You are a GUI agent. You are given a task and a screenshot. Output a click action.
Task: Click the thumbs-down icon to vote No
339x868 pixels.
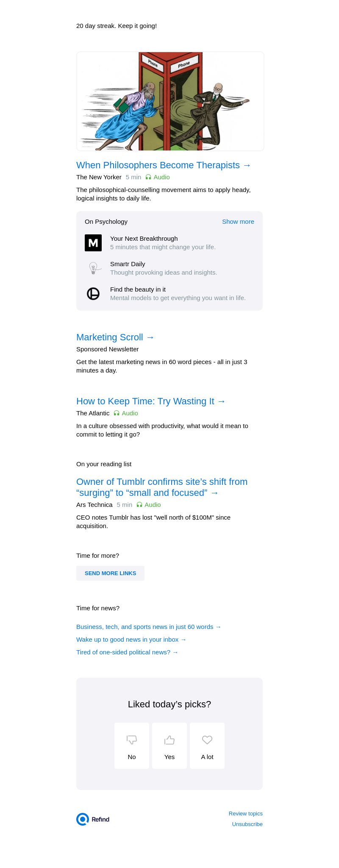[x=132, y=740]
